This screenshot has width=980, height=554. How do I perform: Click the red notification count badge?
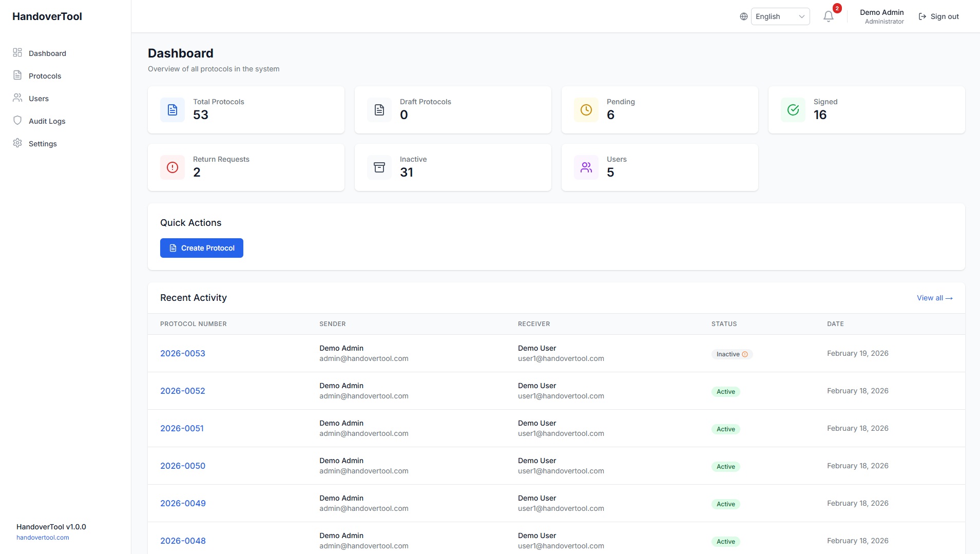[x=837, y=8]
